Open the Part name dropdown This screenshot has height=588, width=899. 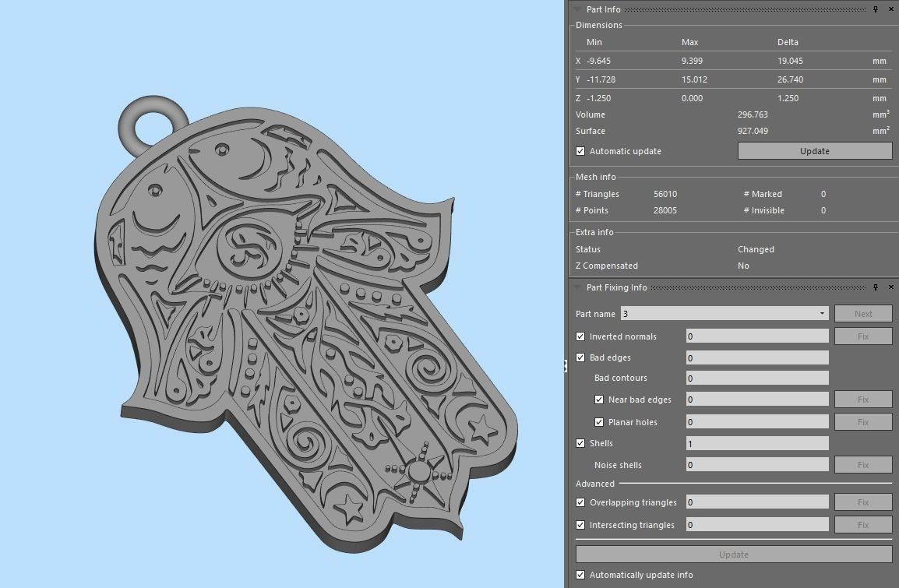point(821,313)
